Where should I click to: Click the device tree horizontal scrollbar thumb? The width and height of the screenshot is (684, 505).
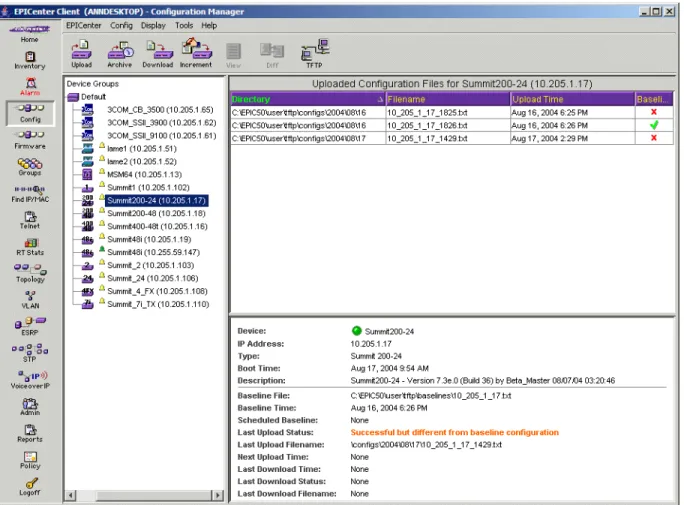[x=154, y=495]
